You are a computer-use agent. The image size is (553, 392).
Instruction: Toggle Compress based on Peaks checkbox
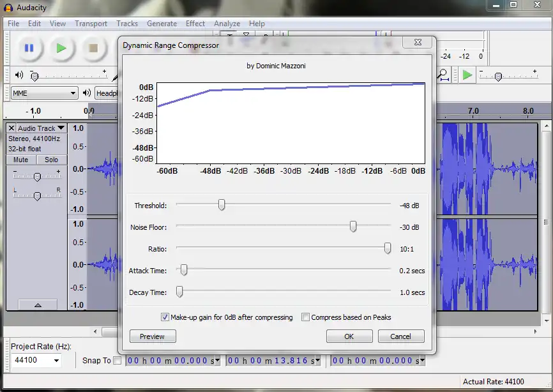(305, 317)
